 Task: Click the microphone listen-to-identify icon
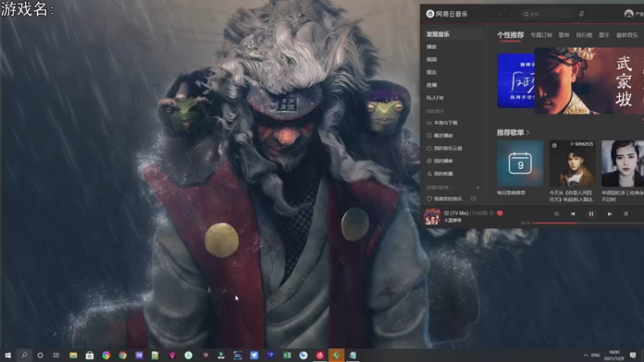pos(581,14)
